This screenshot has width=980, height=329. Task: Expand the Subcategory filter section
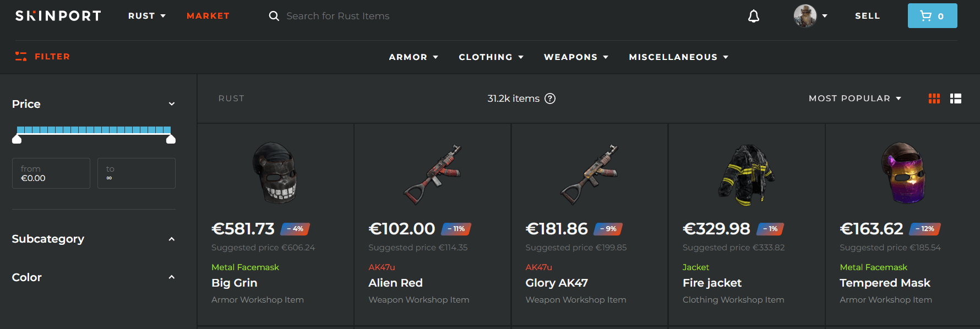171,239
